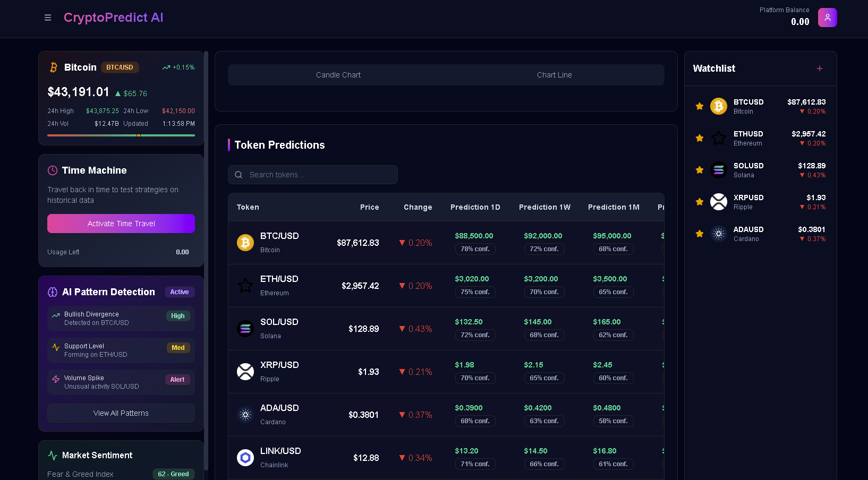The width and height of the screenshot is (868, 480).
Task: Open the hamburger menu icon
Action: [x=48, y=18]
